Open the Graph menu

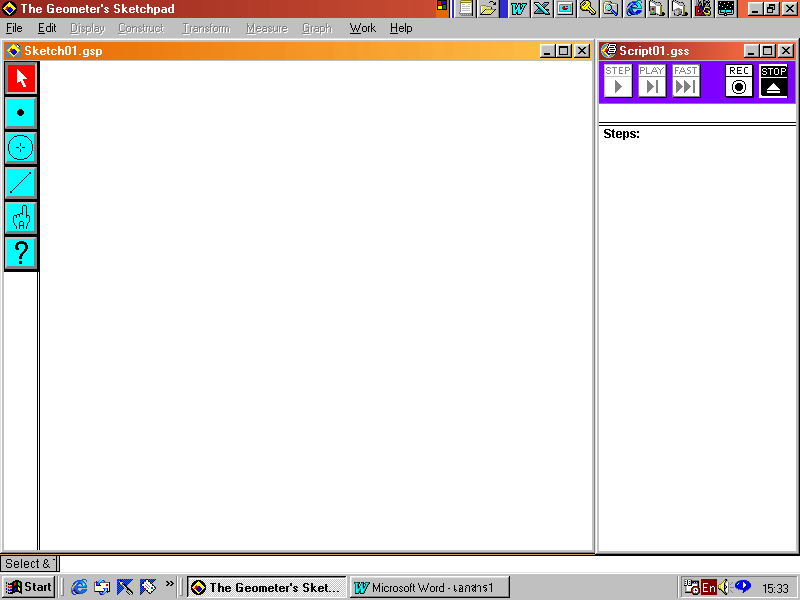(317, 28)
